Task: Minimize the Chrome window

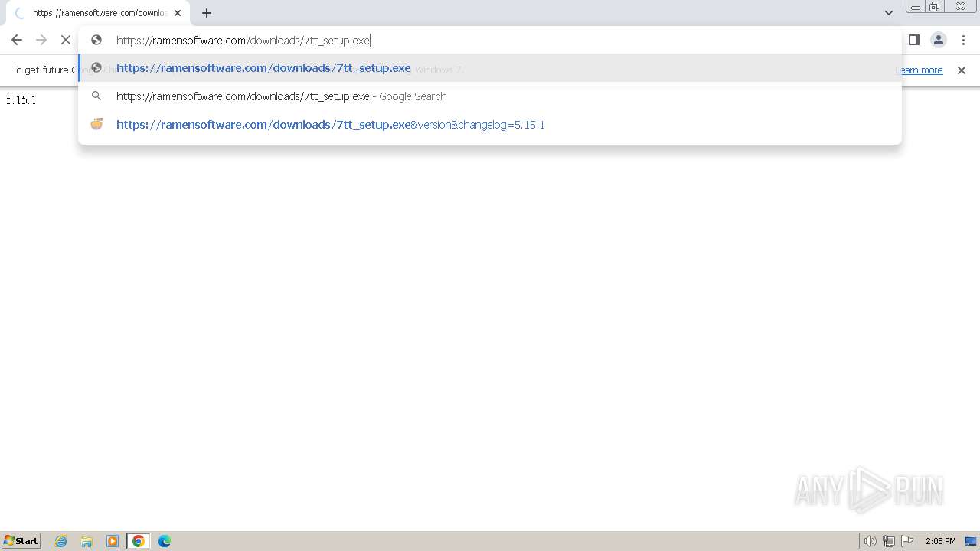Action: [915, 7]
